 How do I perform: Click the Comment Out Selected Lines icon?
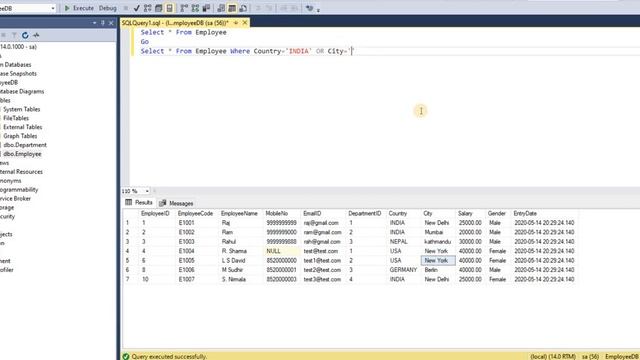point(258,8)
